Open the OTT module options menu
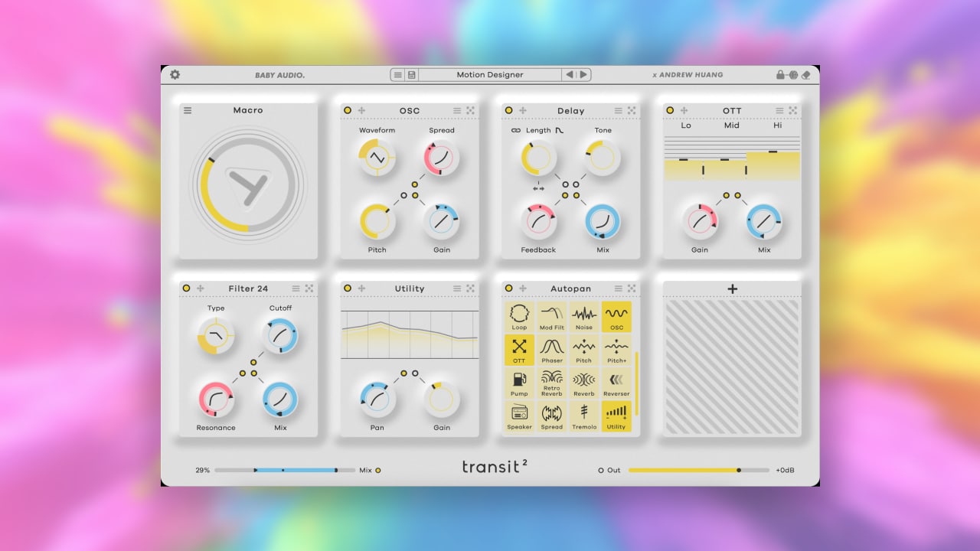Viewport: 980px width, 551px height. [x=779, y=111]
